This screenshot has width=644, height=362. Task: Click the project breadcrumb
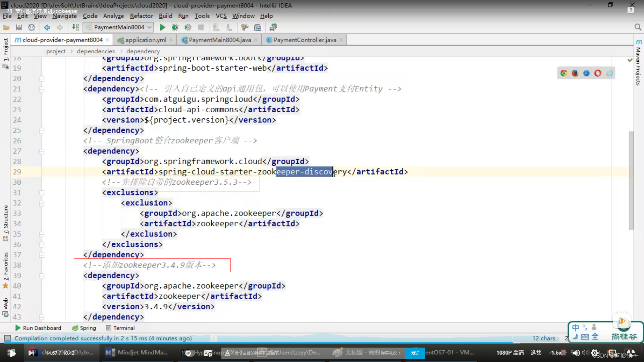(x=56, y=51)
